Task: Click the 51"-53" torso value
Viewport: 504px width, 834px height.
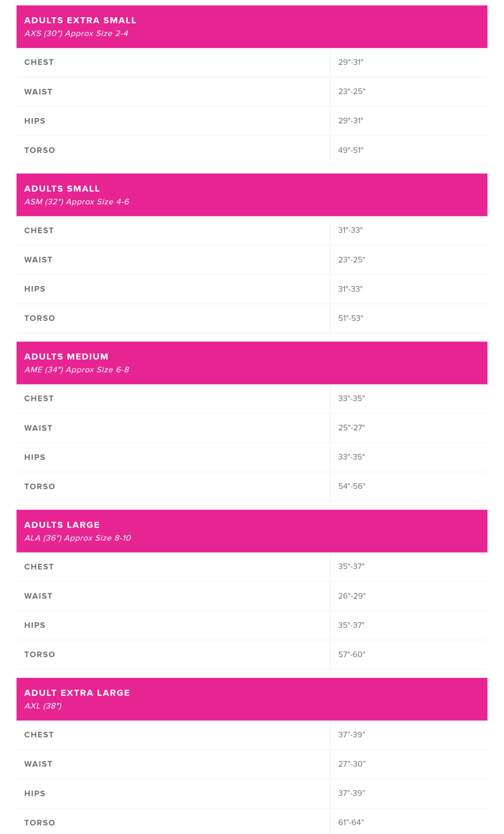Action: (x=351, y=318)
